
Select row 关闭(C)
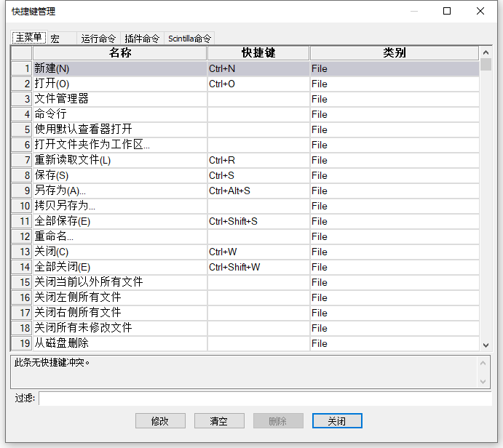pos(245,252)
